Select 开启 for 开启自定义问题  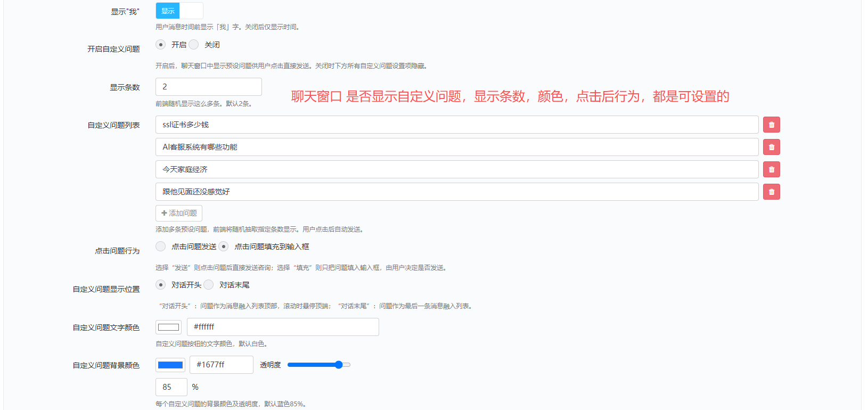[161, 45]
